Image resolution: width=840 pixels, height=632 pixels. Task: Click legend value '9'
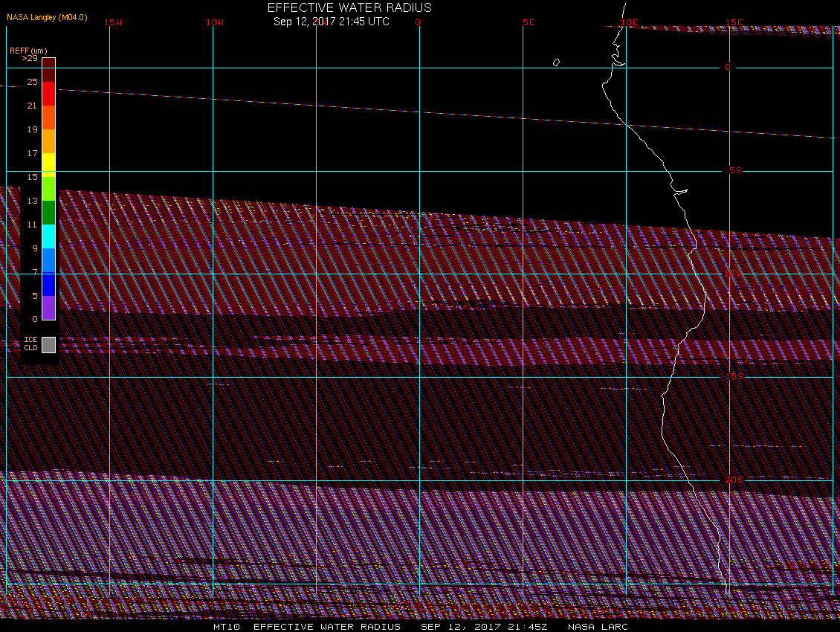pos(35,248)
